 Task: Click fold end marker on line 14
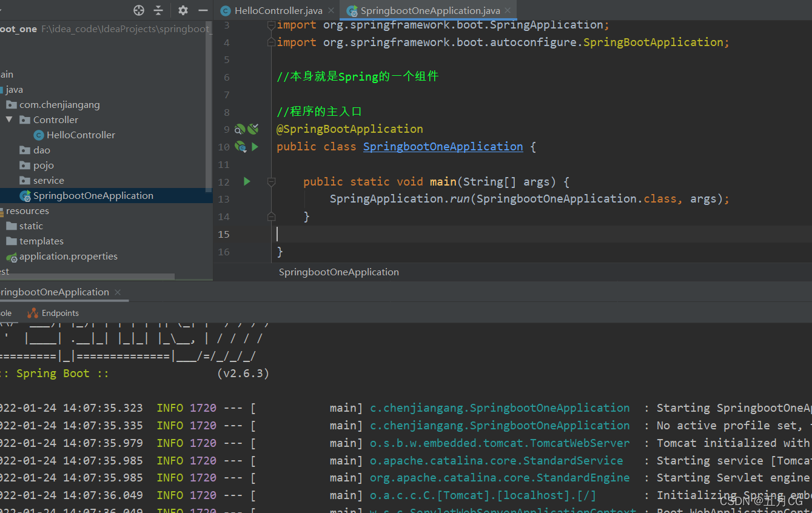click(271, 216)
